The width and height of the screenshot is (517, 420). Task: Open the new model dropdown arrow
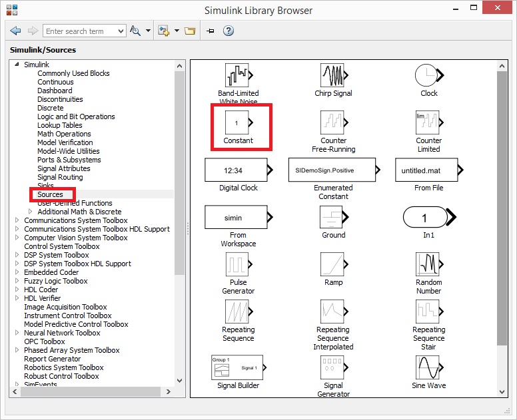point(177,31)
